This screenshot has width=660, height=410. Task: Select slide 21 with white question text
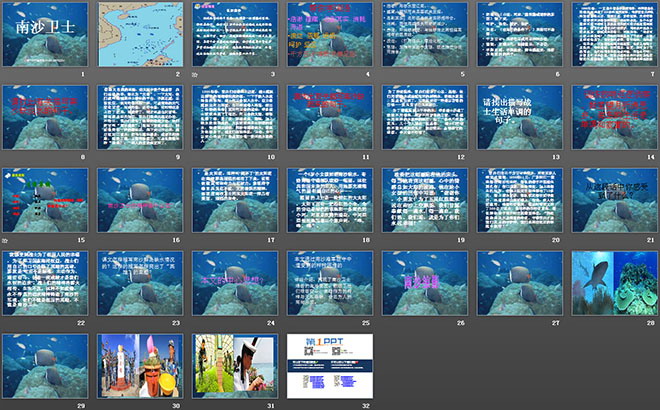[613, 201]
